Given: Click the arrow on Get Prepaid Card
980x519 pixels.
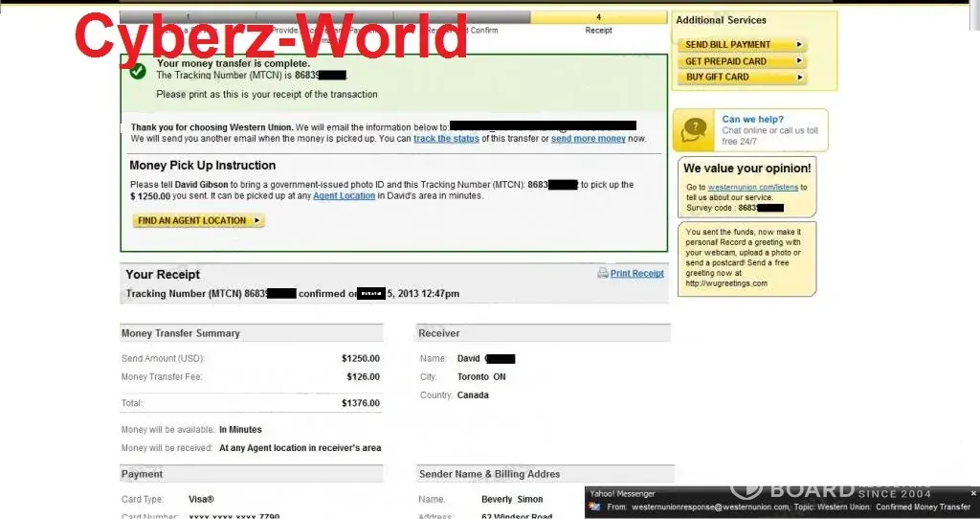Looking at the screenshot, I should [799, 61].
